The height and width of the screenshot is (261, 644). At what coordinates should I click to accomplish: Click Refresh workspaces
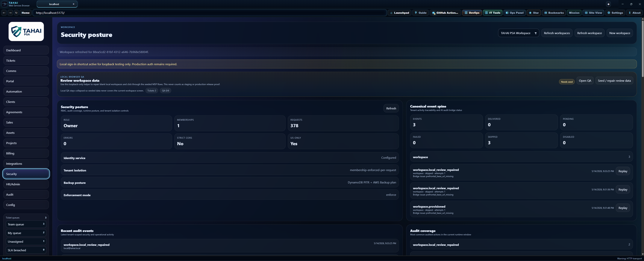[557, 33]
